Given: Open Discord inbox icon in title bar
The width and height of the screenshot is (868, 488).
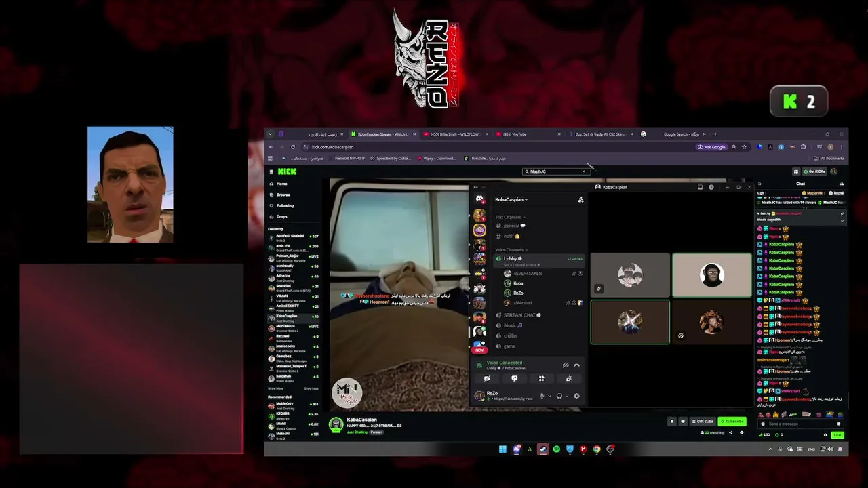Looking at the screenshot, I should [701, 187].
